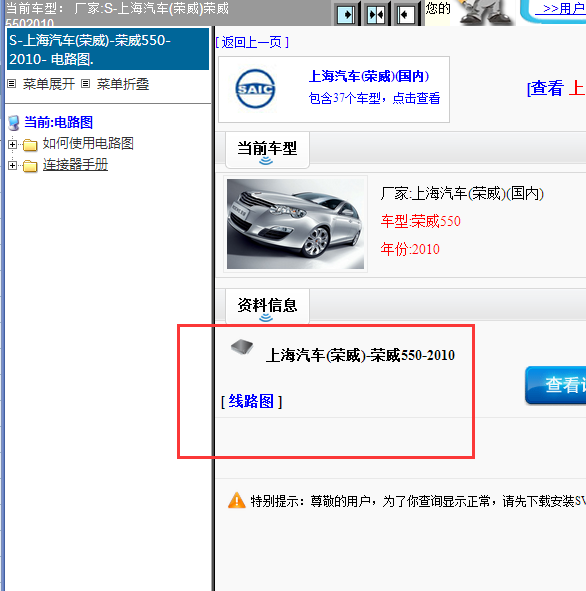Click the 上海汽车(荣威)(国内) brand link
The width and height of the screenshot is (586, 591).
point(369,77)
